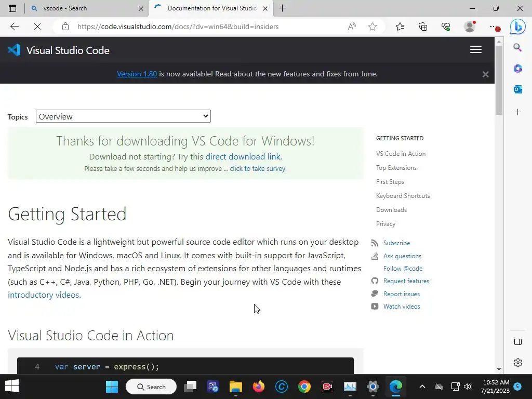Go to Downloads in sidebar list

tap(391, 210)
